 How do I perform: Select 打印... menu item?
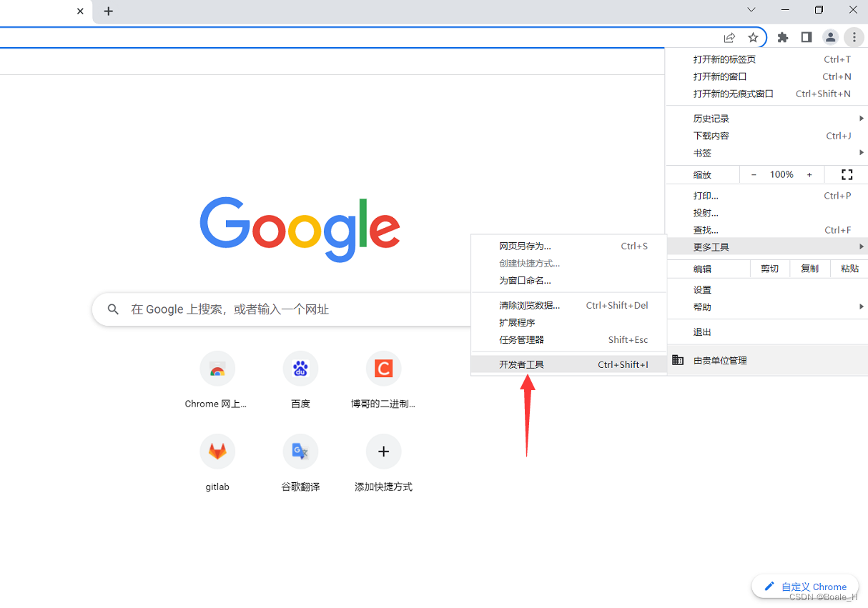pyautogui.click(x=766, y=196)
